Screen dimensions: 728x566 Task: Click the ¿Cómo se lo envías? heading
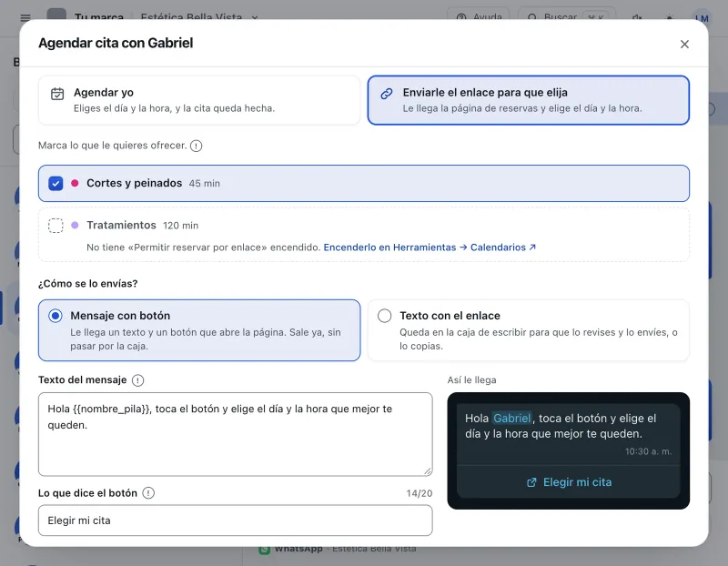[x=87, y=284]
